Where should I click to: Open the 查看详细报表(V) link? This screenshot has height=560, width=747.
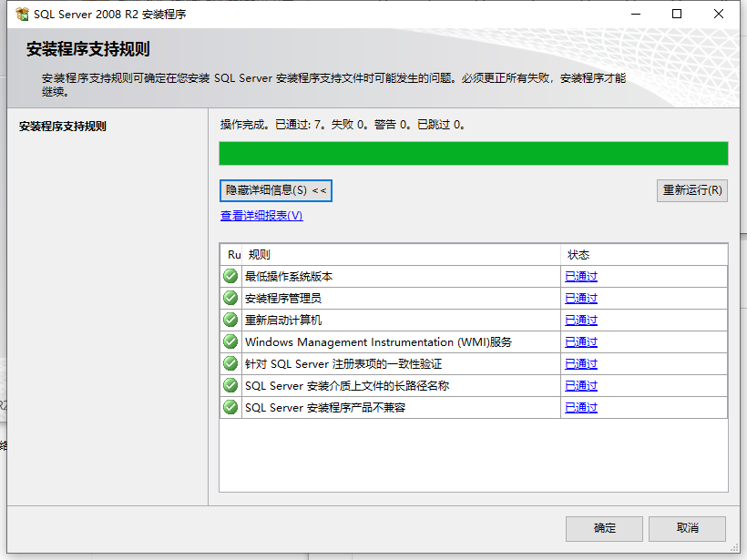[261, 216]
